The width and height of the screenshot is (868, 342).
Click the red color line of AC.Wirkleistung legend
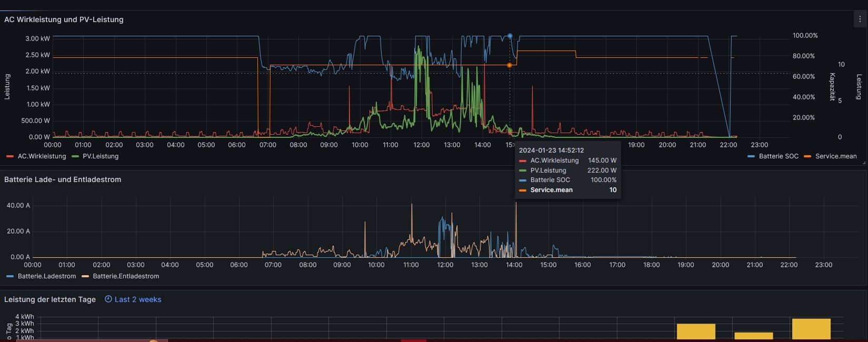[x=9, y=156]
